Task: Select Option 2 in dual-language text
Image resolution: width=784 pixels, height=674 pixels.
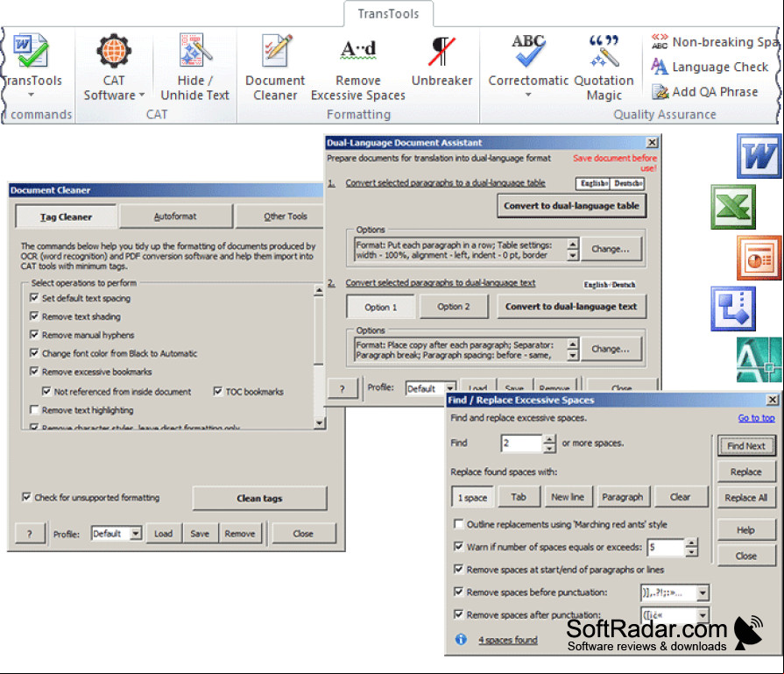Action: pos(454,306)
